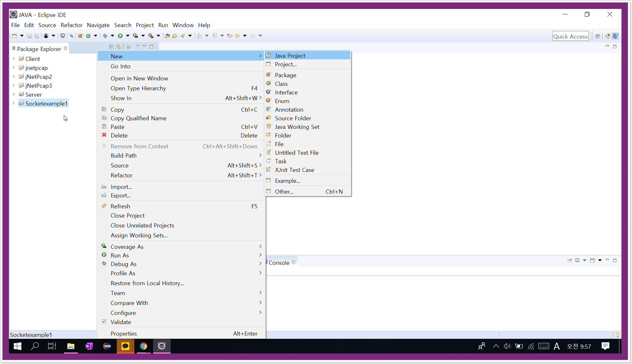The width and height of the screenshot is (632, 364).
Task: Choose Class in the New submenu
Action: click(308, 84)
